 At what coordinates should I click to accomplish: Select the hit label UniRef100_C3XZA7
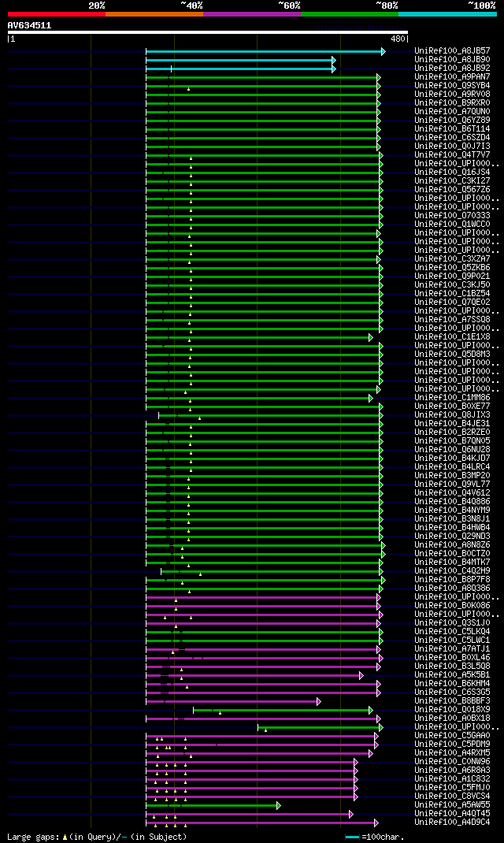pyautogui.click(x=452, y=258)
